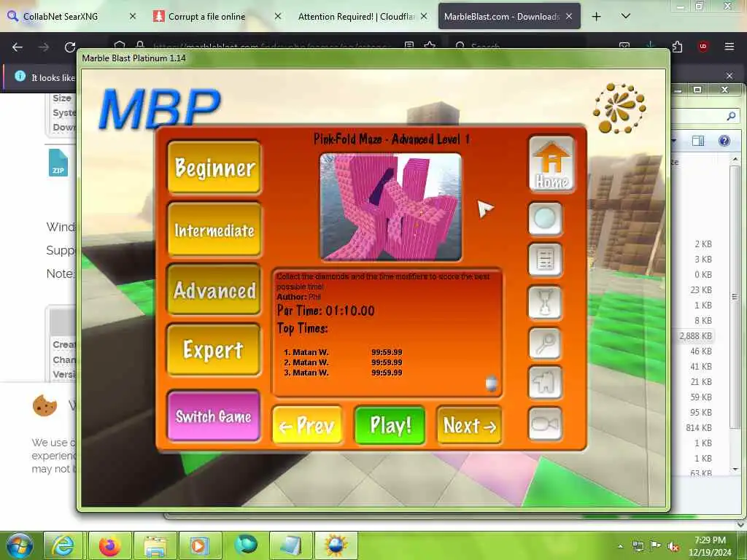Click the ZIP file icon on webpage
Screen dimensions: 747x560
(x=58, y=163)
